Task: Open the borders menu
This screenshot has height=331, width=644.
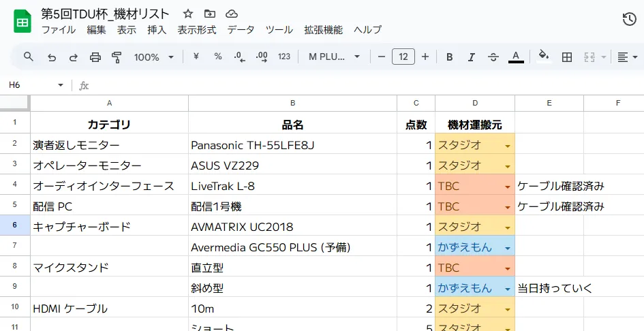Action: (x=567, y=57)
